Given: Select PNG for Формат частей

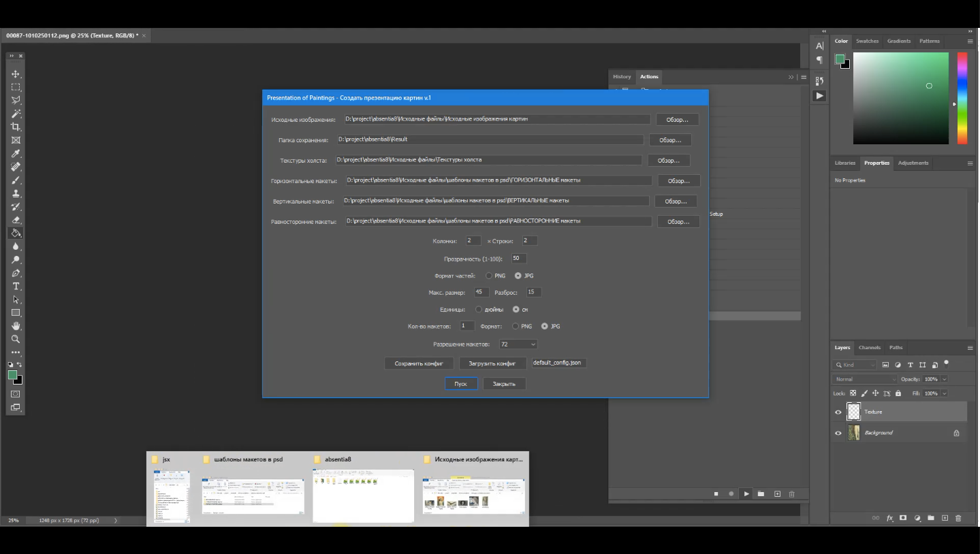Looking at the screenshot, I should pos(489,276).
